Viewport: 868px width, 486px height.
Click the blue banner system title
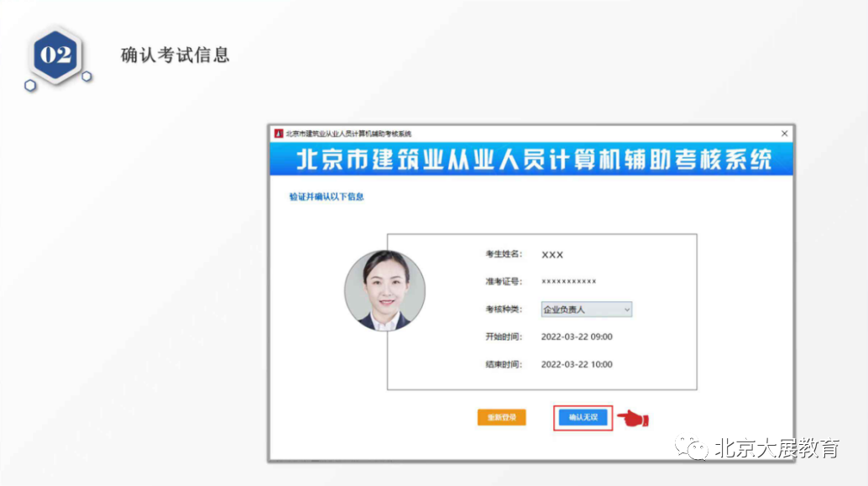[532, 159]
